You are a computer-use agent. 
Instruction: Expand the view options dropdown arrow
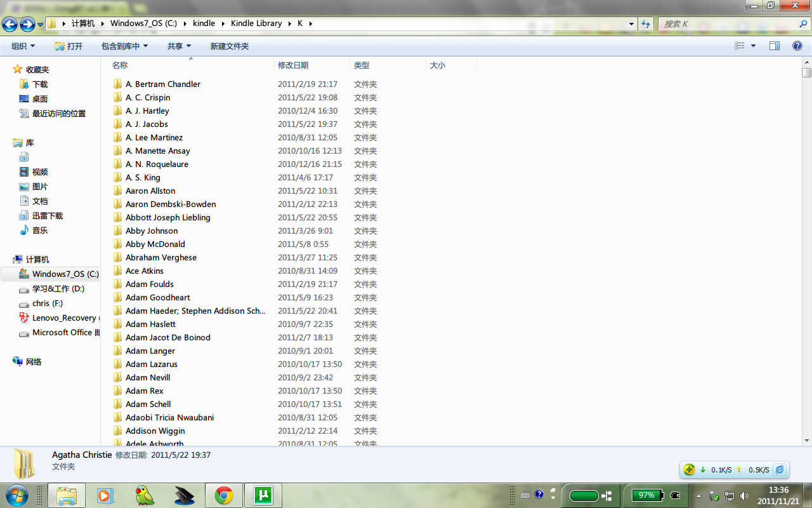coord(754,46)
